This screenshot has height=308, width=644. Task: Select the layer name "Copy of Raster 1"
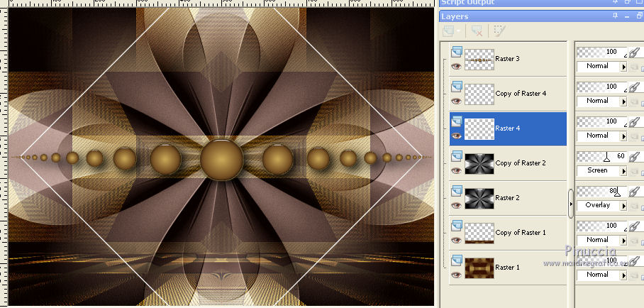[x=521, y=232]
